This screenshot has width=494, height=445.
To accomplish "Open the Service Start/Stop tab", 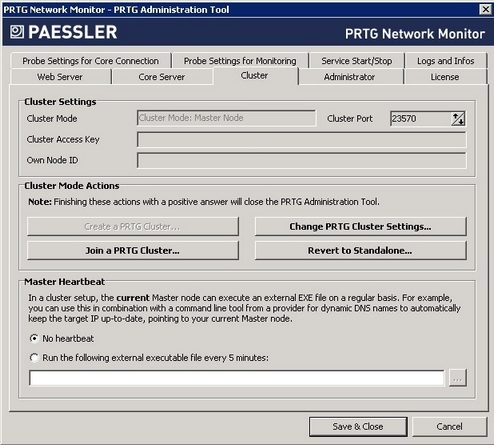I will pos(357,61).
